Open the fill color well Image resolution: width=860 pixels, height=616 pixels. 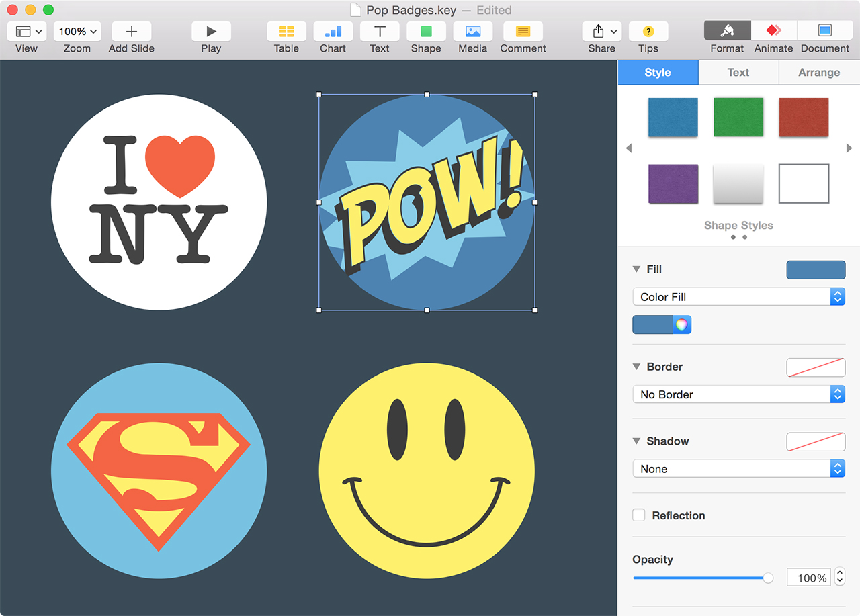tap(652, 325)
